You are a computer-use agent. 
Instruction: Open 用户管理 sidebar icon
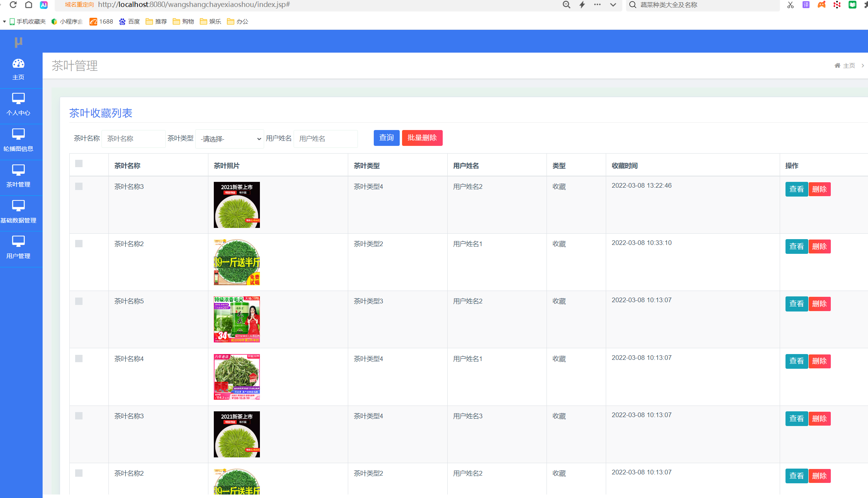click(18, 241)
